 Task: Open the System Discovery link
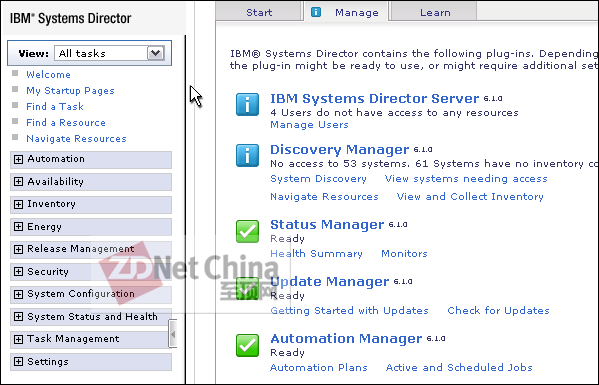318,179
